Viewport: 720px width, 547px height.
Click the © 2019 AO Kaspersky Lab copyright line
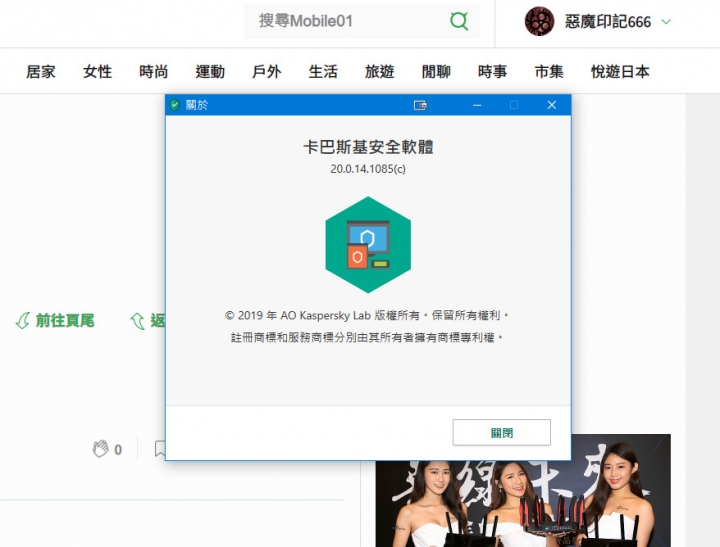366,316
